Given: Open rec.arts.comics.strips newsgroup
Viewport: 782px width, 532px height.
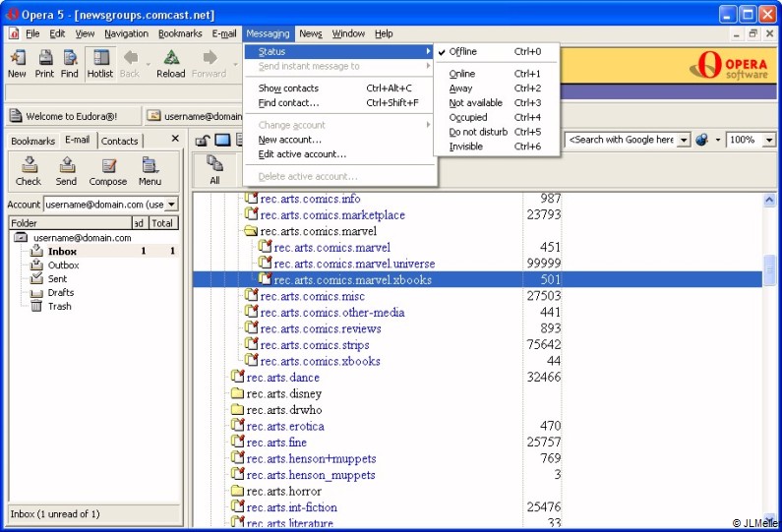Looking at the screenshot, I should click(315, 345).
